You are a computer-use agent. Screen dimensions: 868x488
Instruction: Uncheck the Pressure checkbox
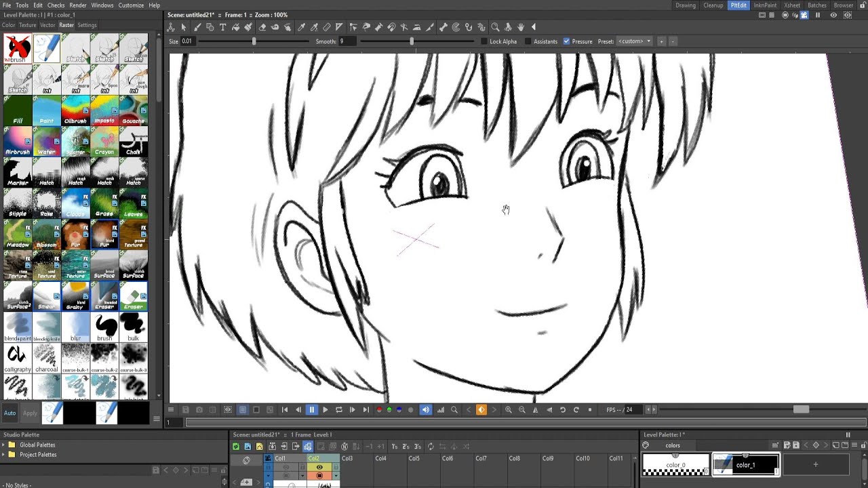click(566, 41)
